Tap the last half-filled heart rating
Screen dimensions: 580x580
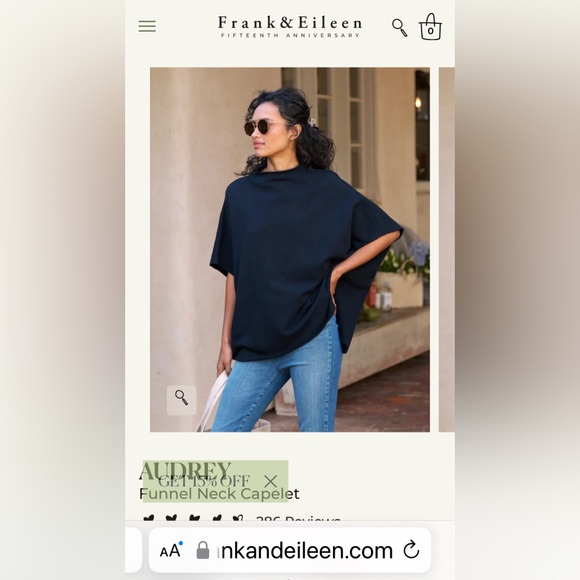tap(239, 518)
